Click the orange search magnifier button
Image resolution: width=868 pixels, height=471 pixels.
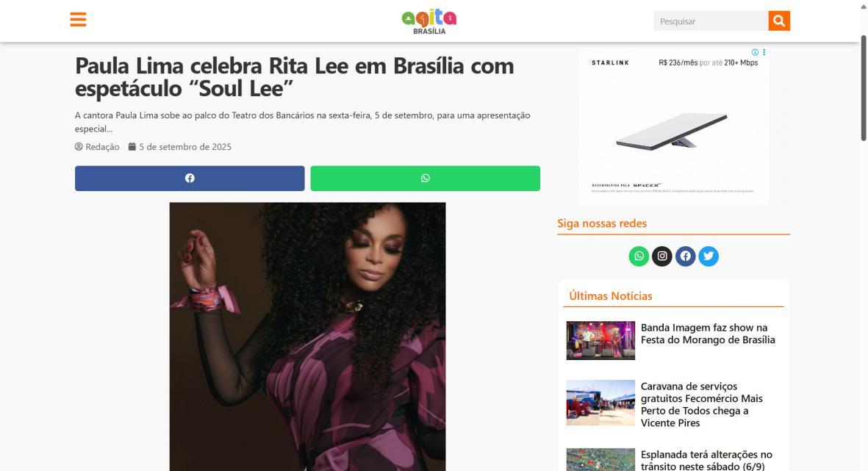tap(779, 21)
